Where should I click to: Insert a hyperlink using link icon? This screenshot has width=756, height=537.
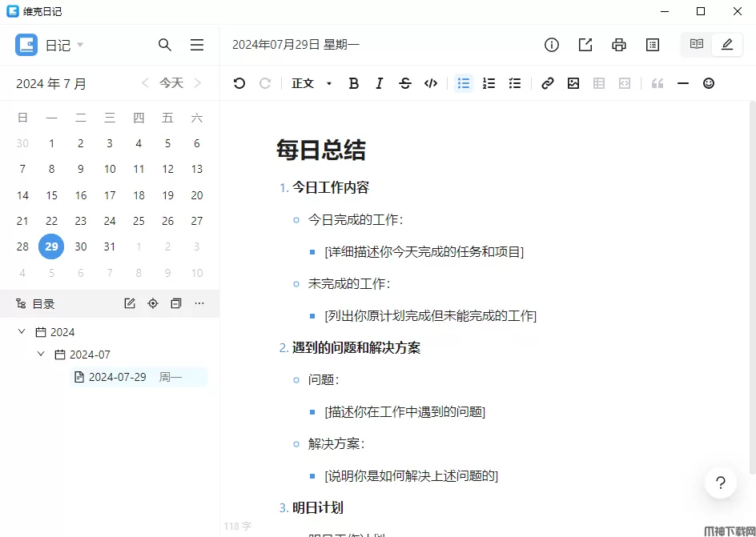(548, 83)
